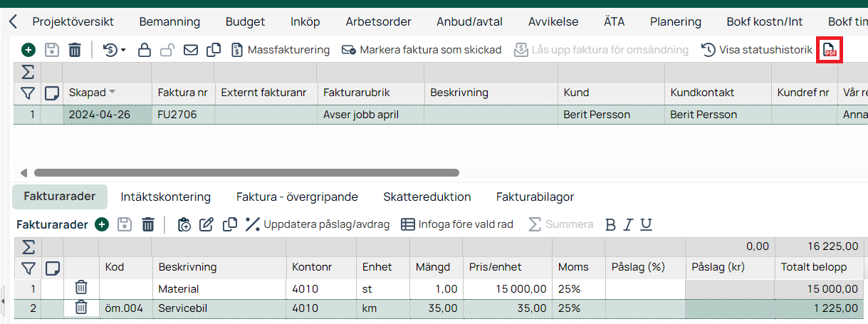Add a new invoice with green plus
The height and width of the screenshot is (324, 868).
click(x=28, y=50)
